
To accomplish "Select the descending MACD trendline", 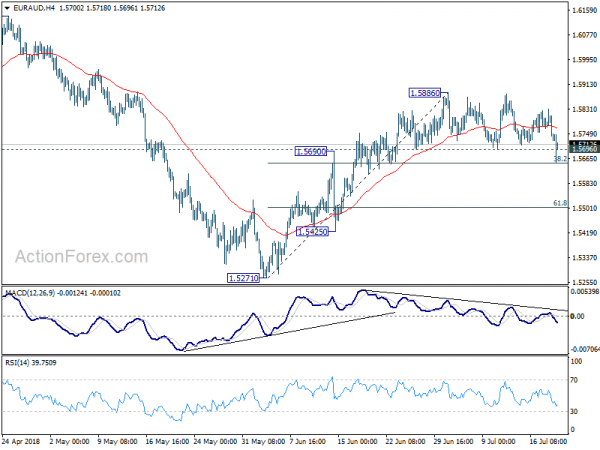I will [467, 300].
